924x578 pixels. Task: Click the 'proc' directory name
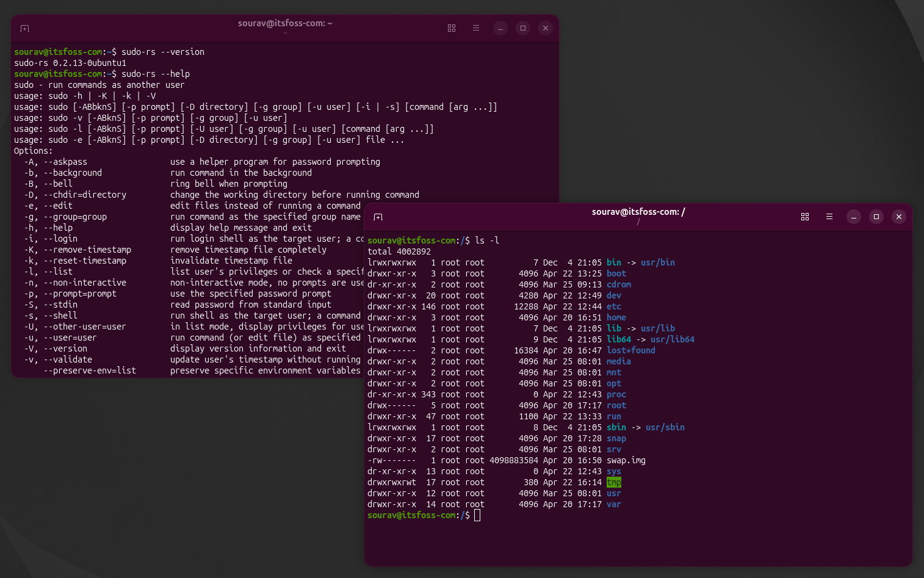tap(616, 394)
